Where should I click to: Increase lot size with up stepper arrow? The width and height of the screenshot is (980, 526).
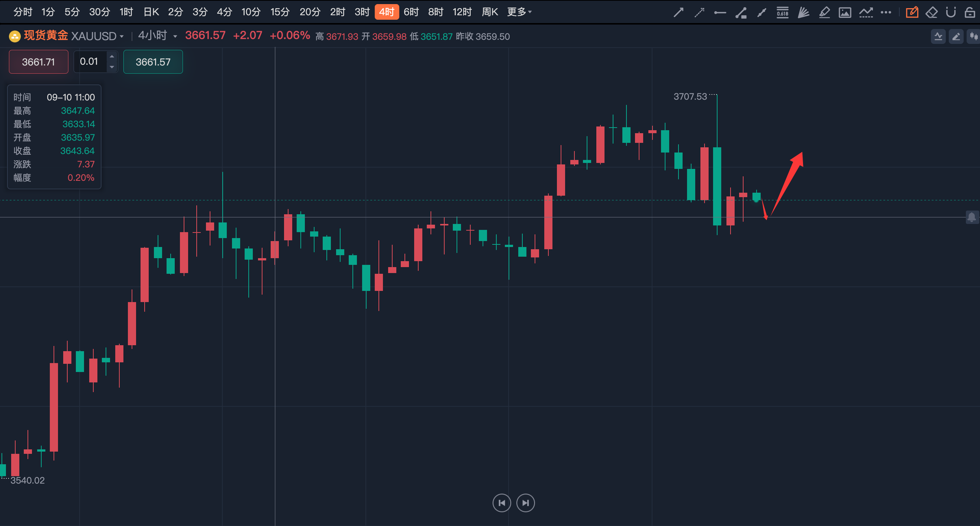(112, 56)
